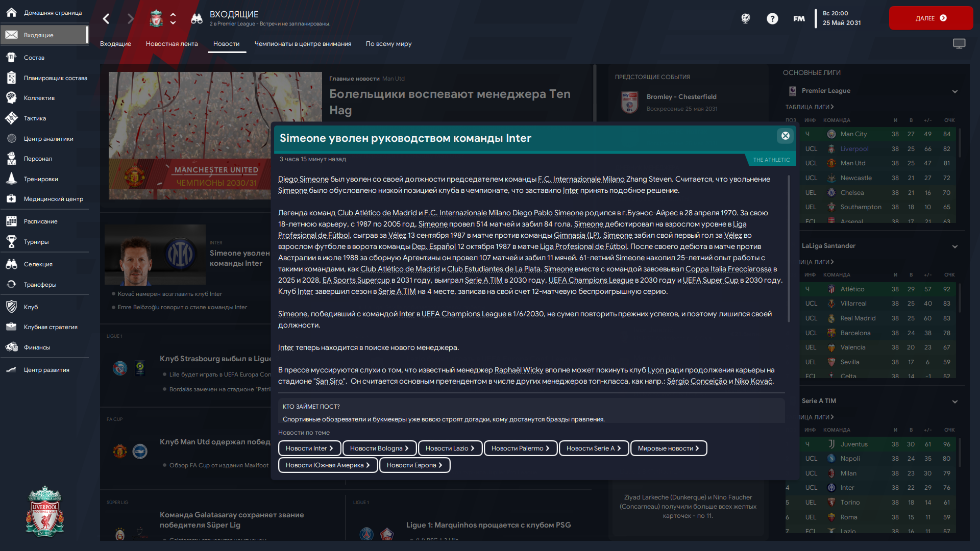Open the Newcastle row in Premier League table
The width and height of the screenshot is (980, 551).
tap(872, 178)
